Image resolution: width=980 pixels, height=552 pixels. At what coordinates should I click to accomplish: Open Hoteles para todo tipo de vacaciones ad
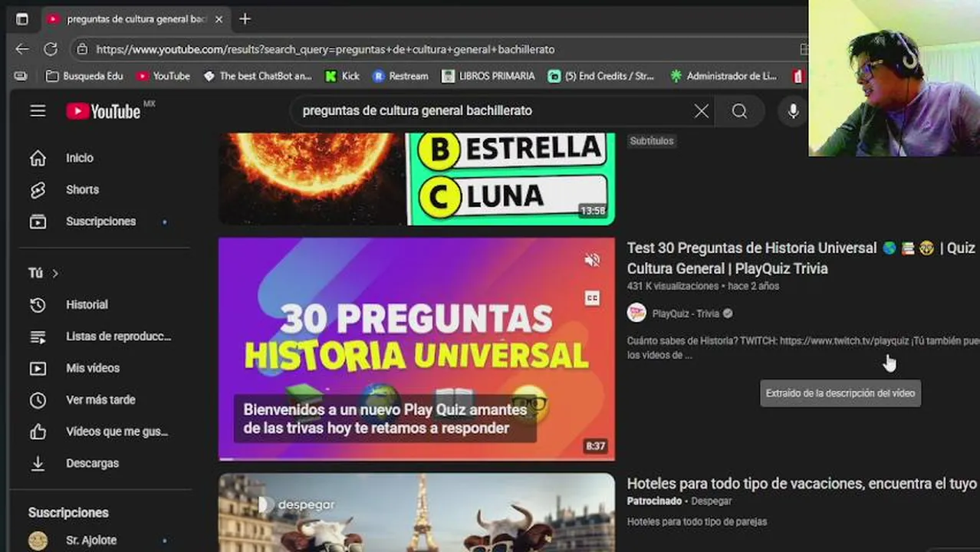point(802,484)
